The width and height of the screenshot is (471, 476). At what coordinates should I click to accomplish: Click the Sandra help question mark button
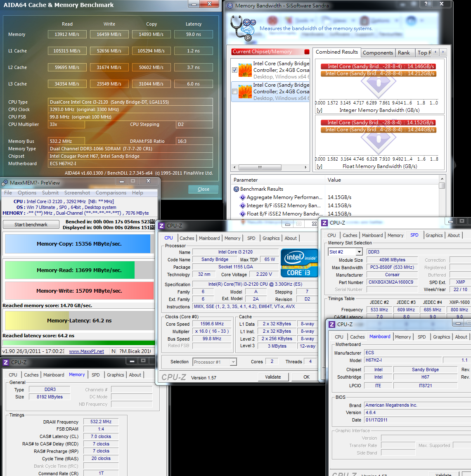pyautogui.click(x=426, y=4)
